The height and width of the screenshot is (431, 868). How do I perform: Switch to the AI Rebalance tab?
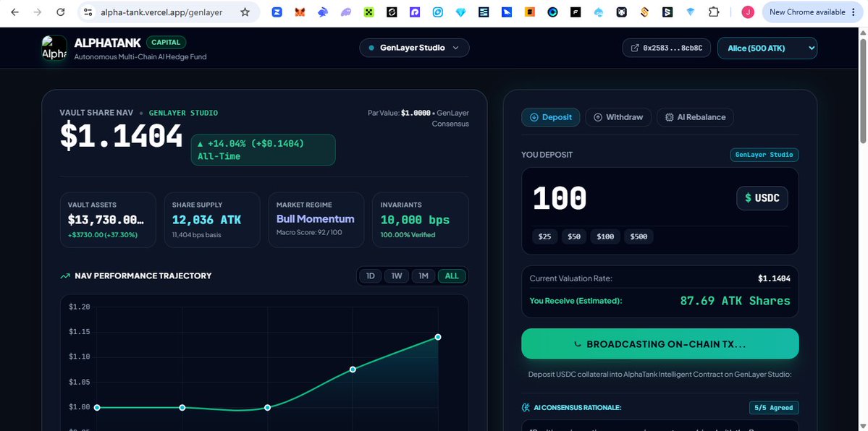coord(695,117)
